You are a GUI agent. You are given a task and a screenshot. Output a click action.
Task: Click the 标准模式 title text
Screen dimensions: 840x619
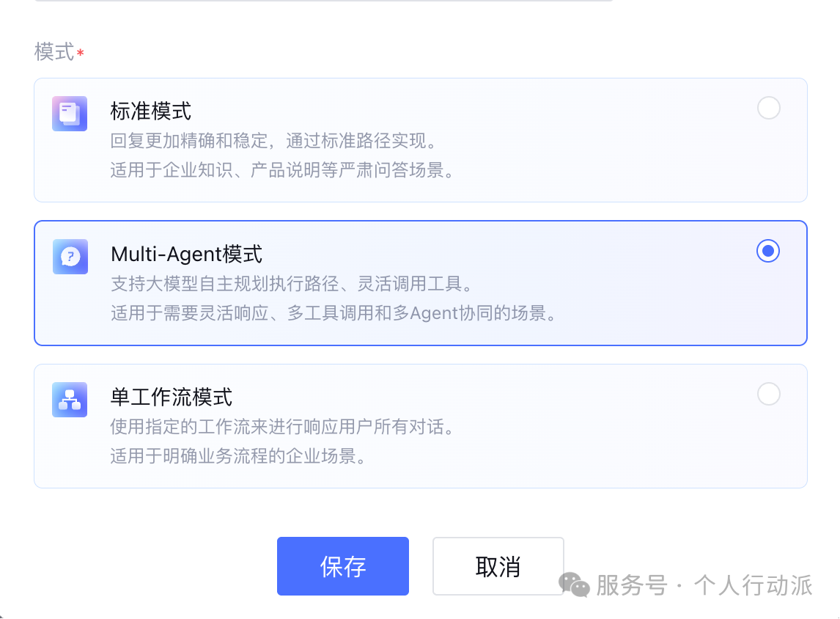coord(151,111)
